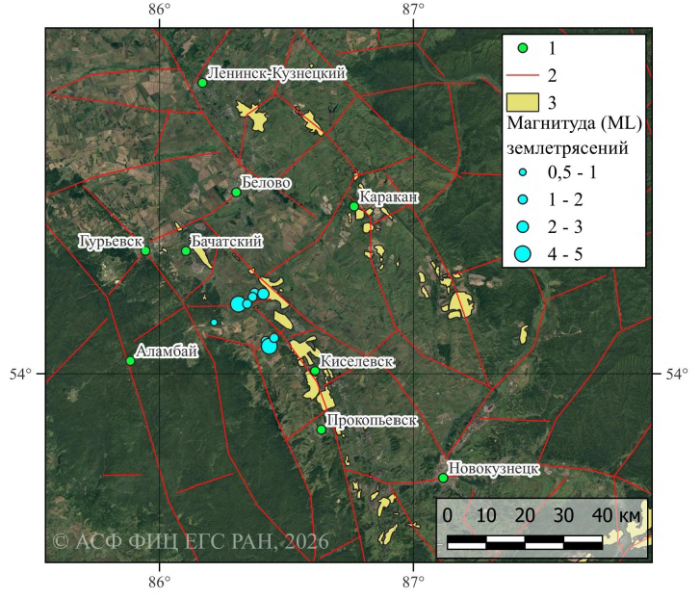This screenshot has width=700, height=599.
Task: Click the green circle legend symbol numbered 1
Action: 522,48
